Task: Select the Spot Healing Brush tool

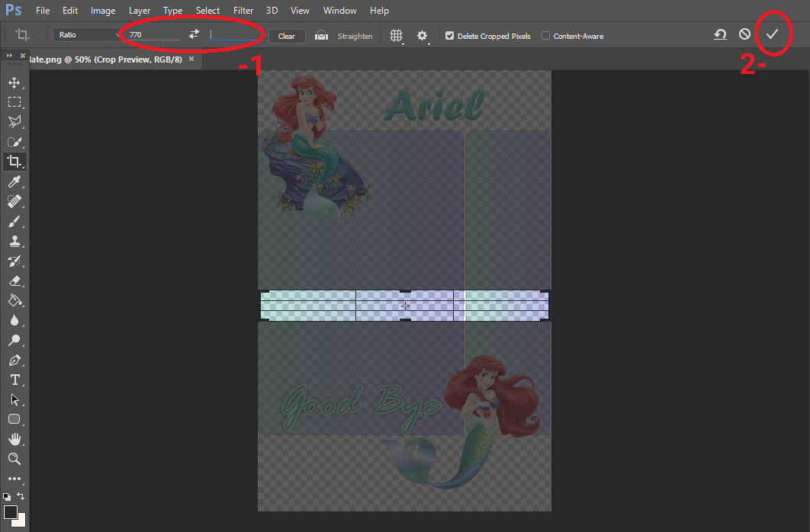Action: (x=14, y=201)
